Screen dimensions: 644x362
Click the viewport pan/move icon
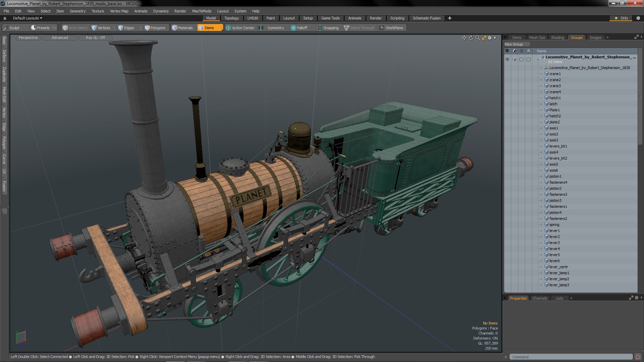pyautogui.click(x=464, y=38)
